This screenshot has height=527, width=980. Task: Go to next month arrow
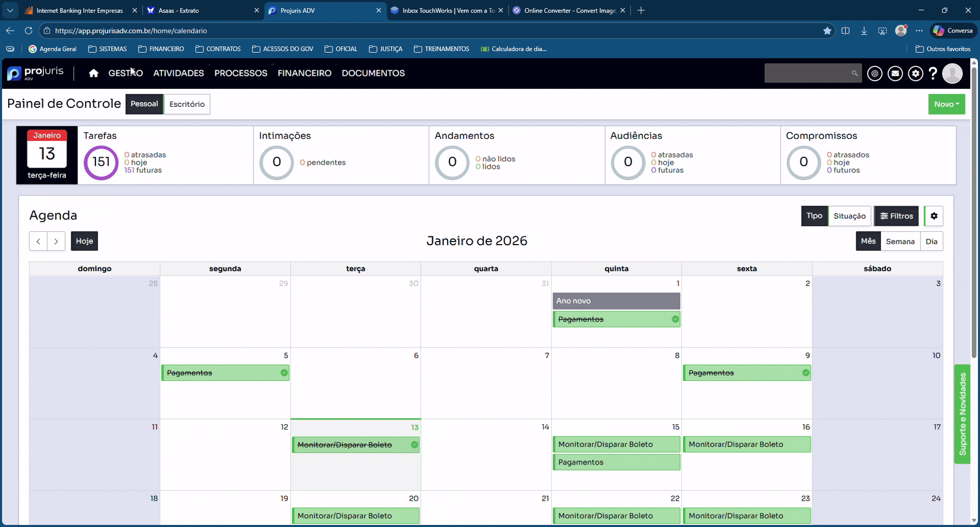point(56,241)
